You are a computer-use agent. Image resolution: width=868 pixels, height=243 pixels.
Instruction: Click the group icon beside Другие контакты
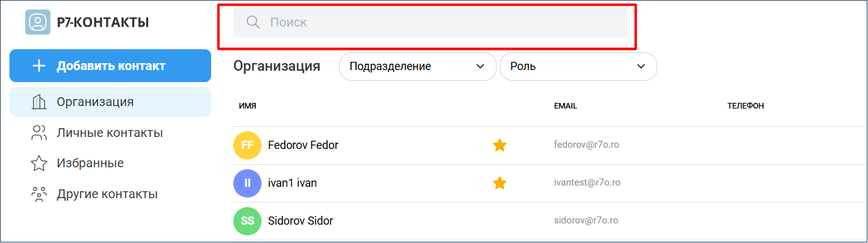39,194
